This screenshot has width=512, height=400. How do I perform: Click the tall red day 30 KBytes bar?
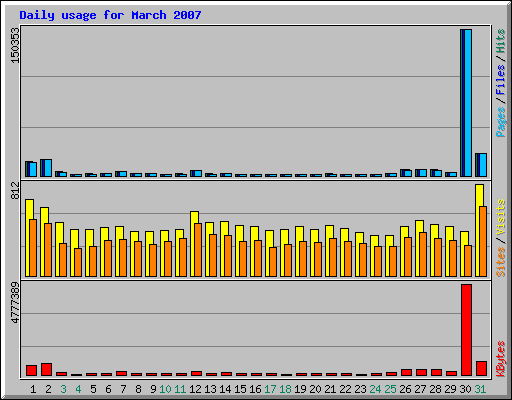(x=466, y=330)
